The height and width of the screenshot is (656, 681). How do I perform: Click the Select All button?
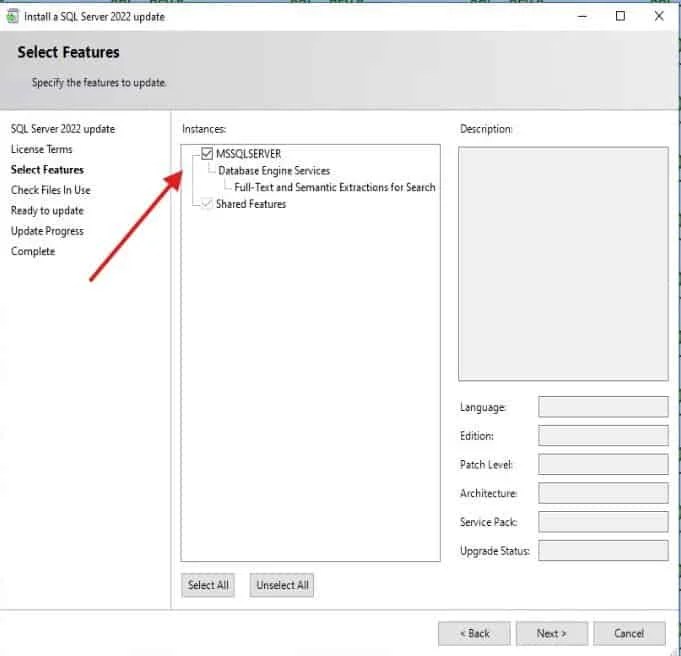(208, 585)
